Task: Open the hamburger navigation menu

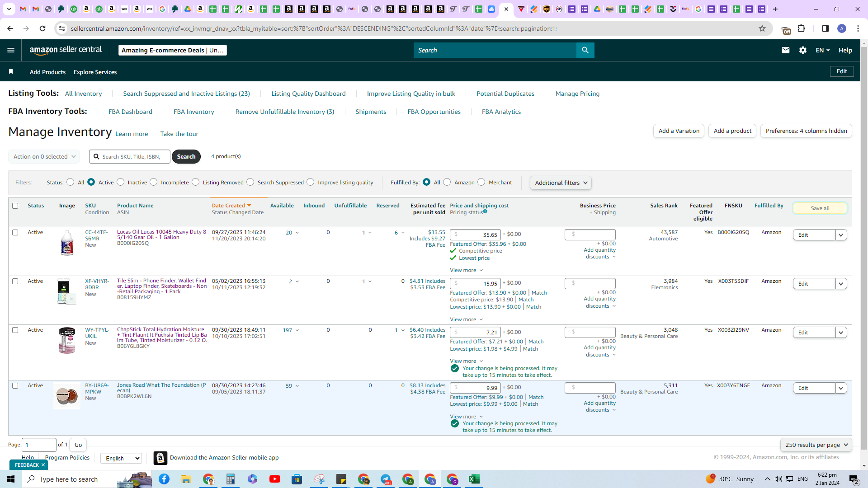Action: [x=11, y=50]
